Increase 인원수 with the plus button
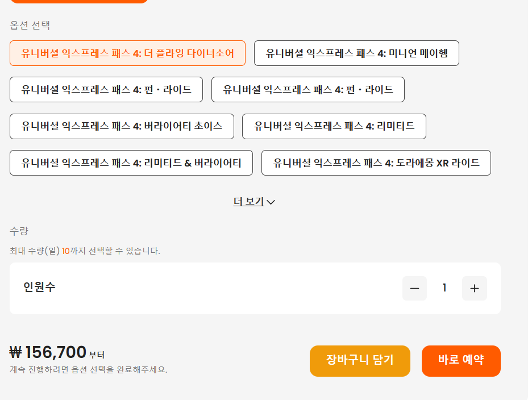Screen dimensions: 532x400 (x=475, y=289)
